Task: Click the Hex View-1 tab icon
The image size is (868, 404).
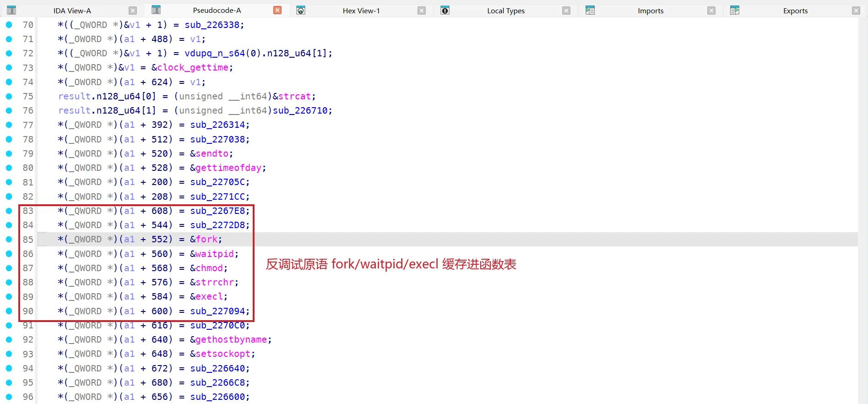Action: pyautogui.click(x=301, y=10)
